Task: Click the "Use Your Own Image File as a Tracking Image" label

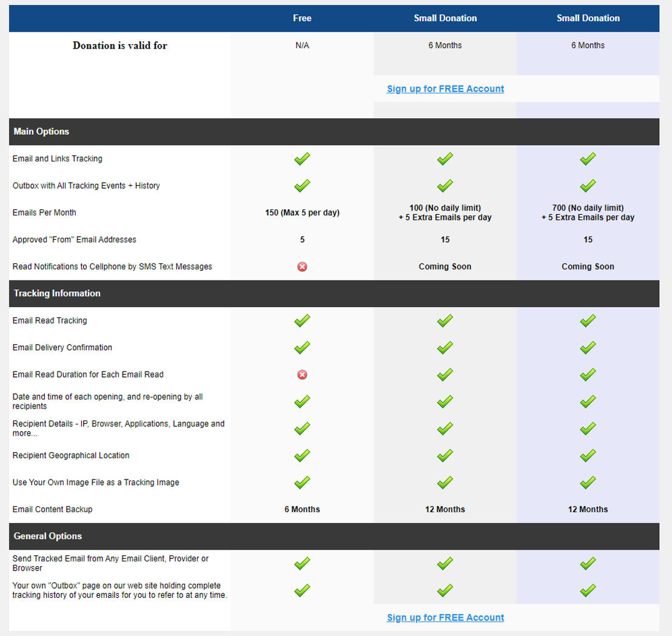Action: tap(96, 482)
